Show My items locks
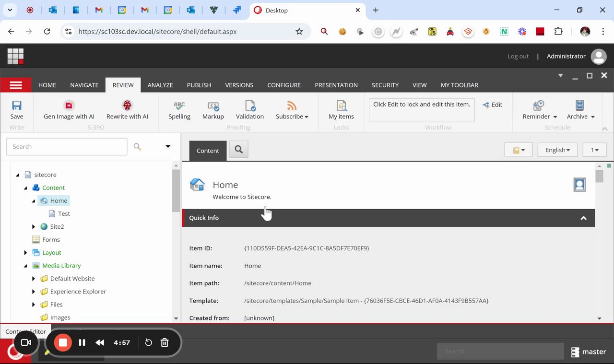The width and height of the screenshot is (614, 364). tap(341, 110)
